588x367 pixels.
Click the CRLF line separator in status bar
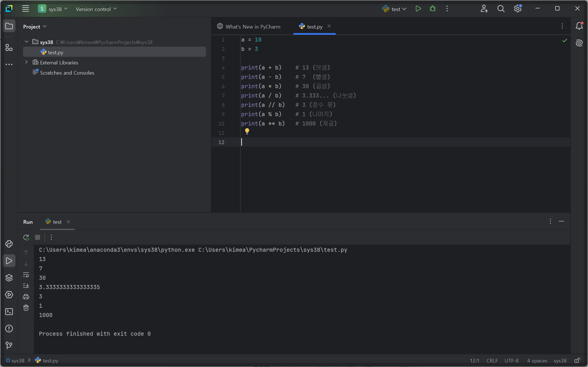tap(492, 361)
